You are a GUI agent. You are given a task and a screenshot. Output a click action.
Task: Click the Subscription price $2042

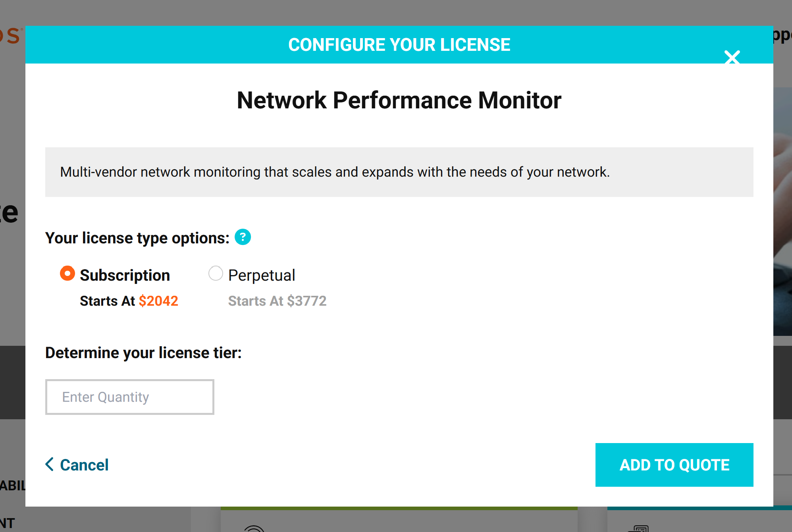pos(158,301)
